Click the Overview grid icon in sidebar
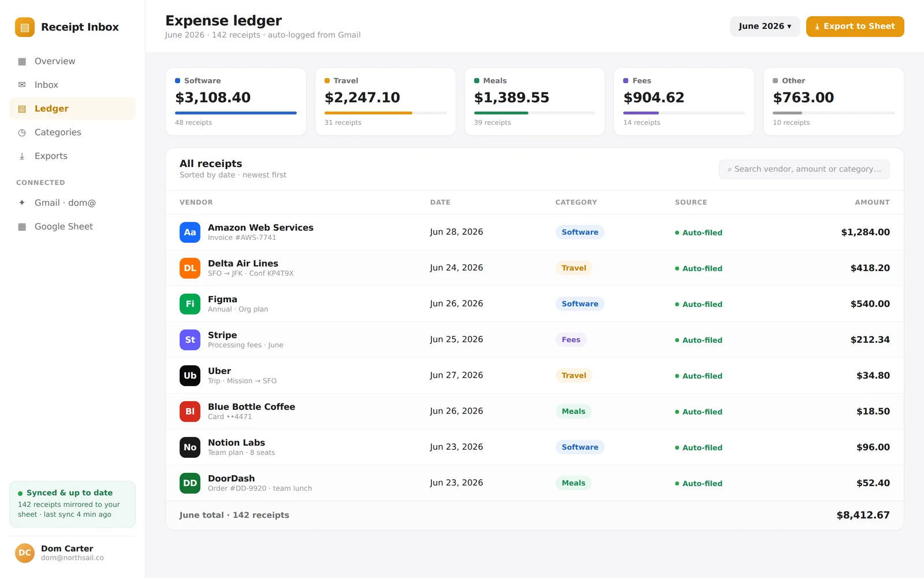924x578 pixels. 22,61
